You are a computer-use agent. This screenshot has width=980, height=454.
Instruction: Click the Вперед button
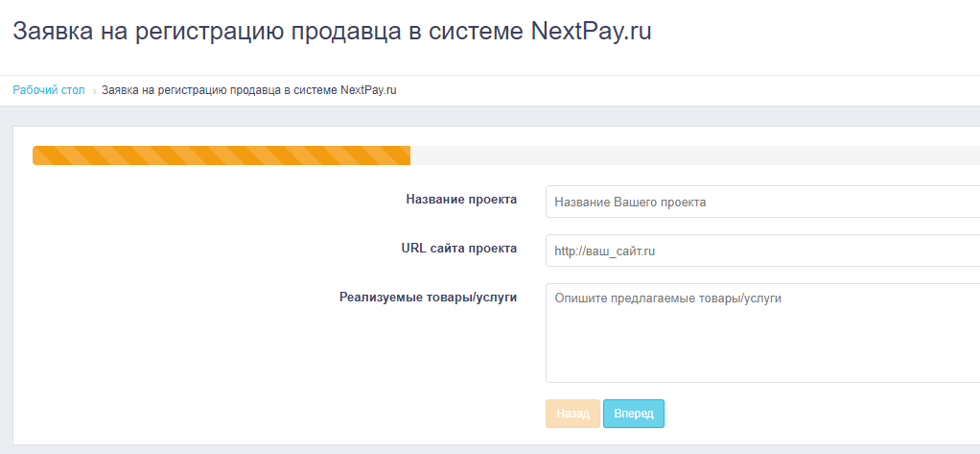pos(634,414)
